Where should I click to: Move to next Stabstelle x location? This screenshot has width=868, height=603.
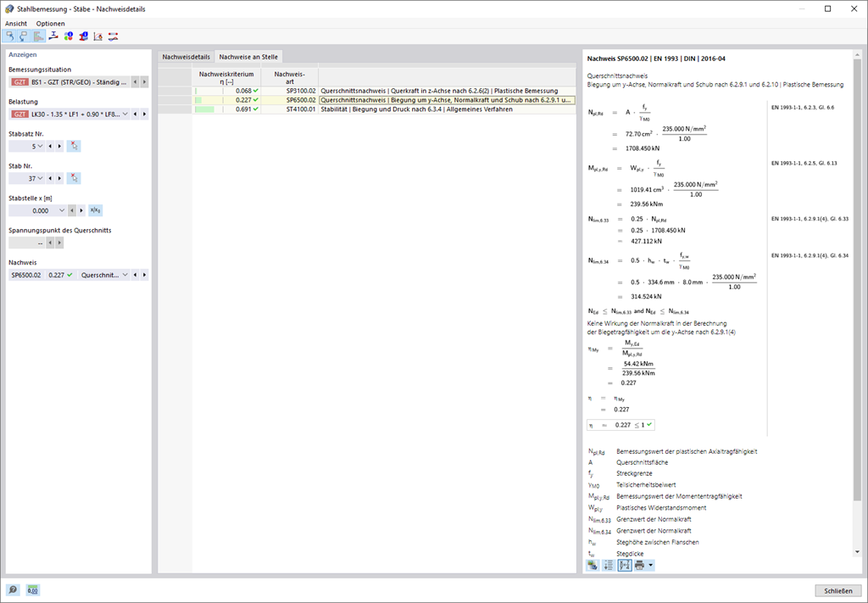81,210
